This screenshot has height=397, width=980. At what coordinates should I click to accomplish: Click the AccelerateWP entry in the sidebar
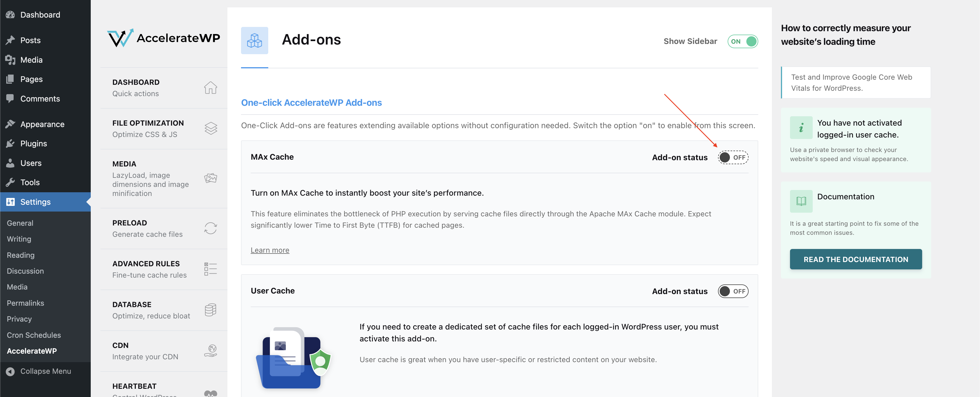[x=32, y=350]
